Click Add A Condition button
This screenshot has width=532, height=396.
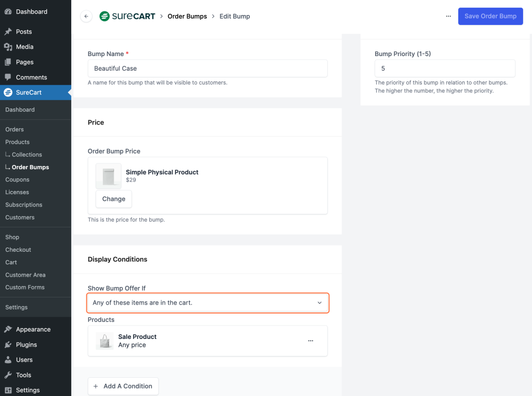tap(123, 386)
